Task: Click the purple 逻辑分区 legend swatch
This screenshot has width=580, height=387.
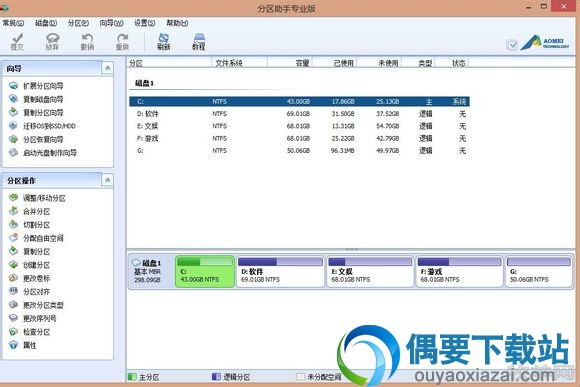Action: pos(216,377)
